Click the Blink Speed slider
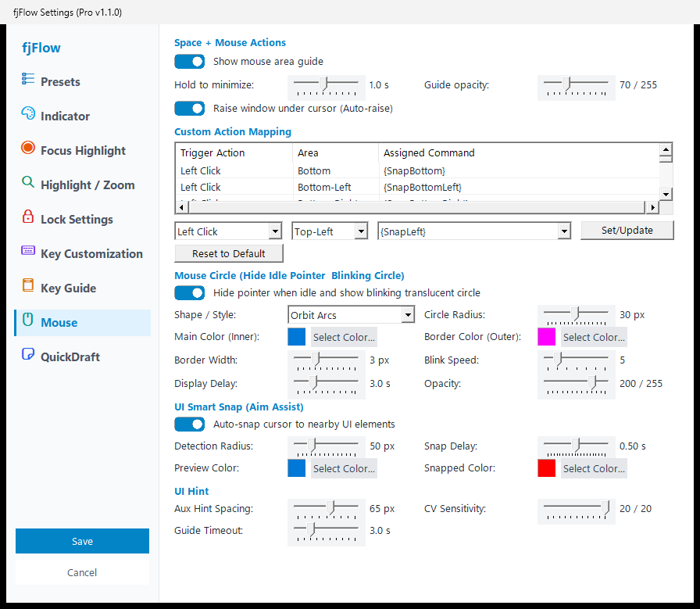 pos(577,362)
